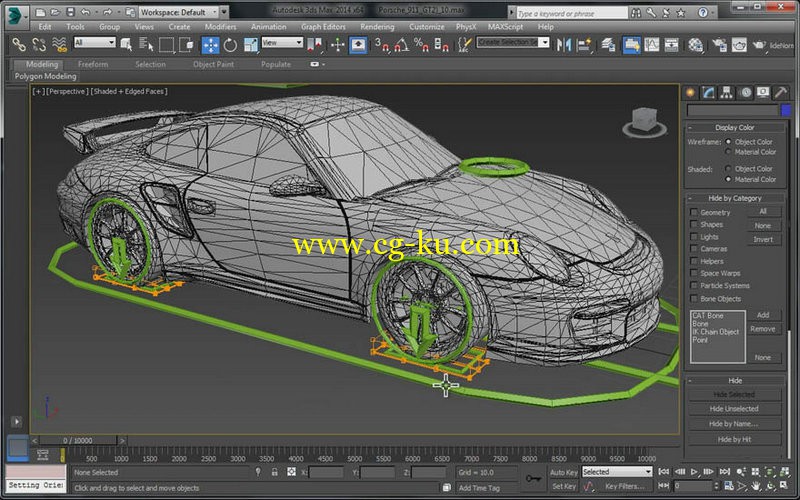The width and height of the screenshot is (800, 500).
Task: Select Wireframe Material Color radio button
Action: point(729,152)
